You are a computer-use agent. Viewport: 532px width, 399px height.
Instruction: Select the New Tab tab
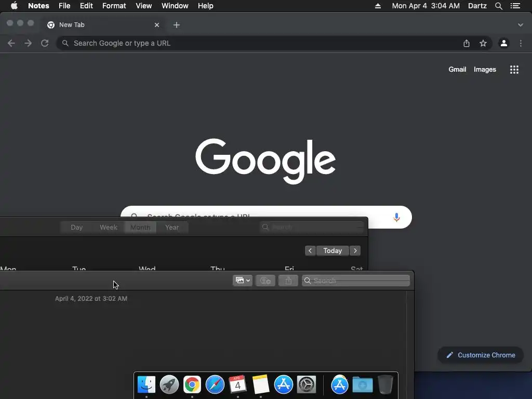point(103,25)
